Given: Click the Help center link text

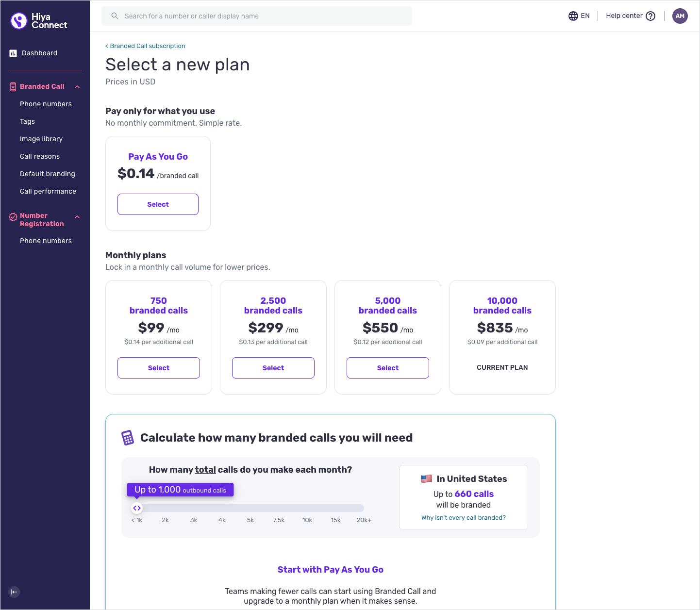Looking at the screenshot, I should (x=624, y=16).
